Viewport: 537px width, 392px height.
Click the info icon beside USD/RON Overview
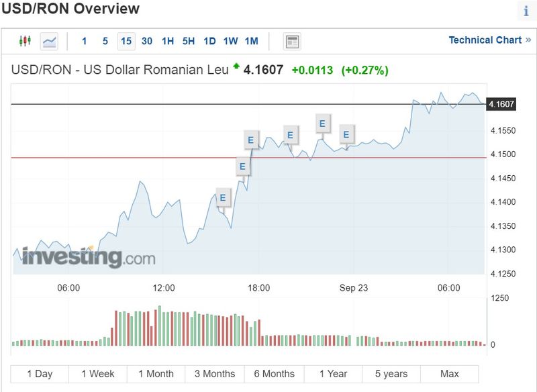click(x=526, y=11)
